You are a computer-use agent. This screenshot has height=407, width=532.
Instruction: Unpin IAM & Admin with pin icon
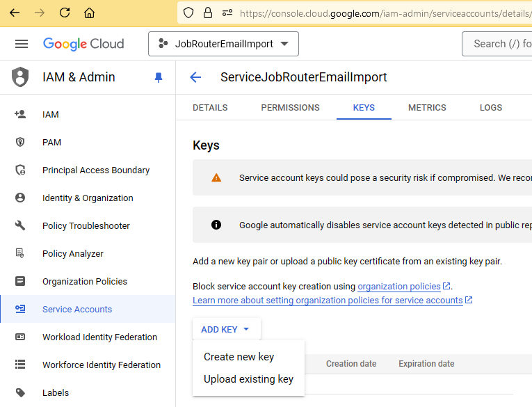pos(159,77)
